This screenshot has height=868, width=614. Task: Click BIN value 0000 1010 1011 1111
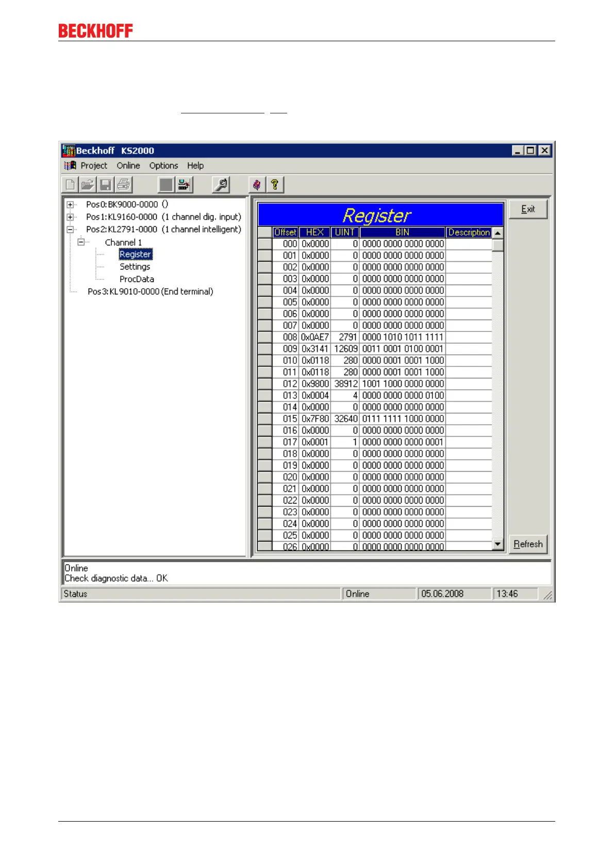click(403, 337)
